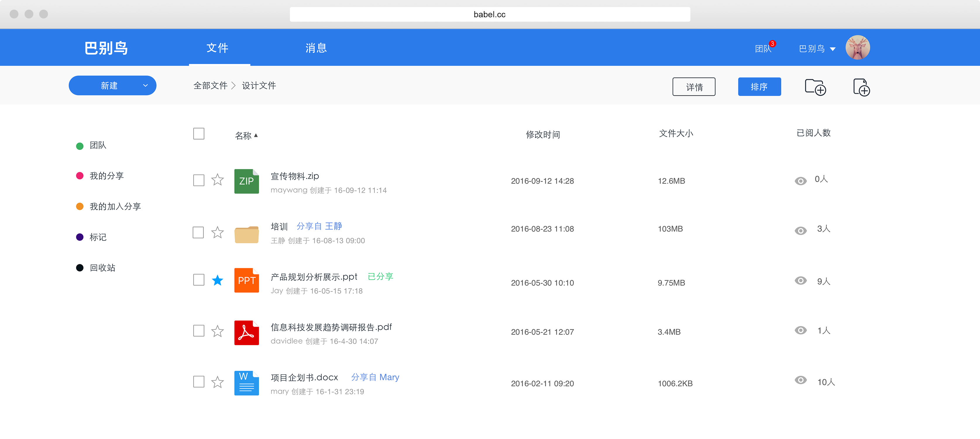Star 宣传物料.zip as favorite
This screenshot has height=439, width=980.
218,180
